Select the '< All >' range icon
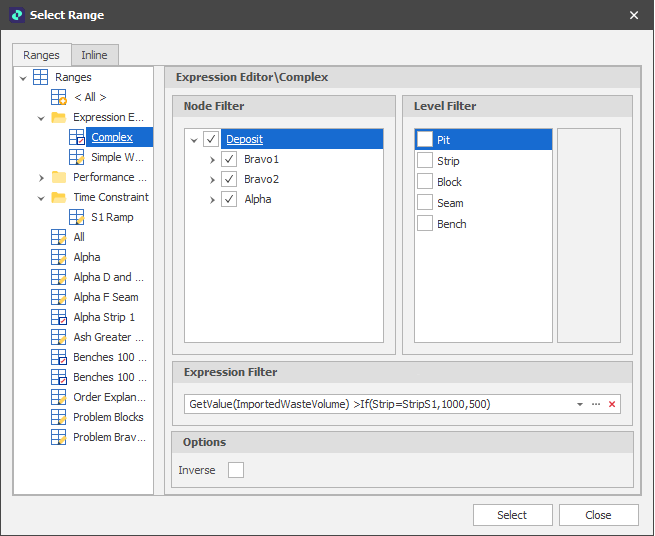The image size is (655, 536). point(59,97)
